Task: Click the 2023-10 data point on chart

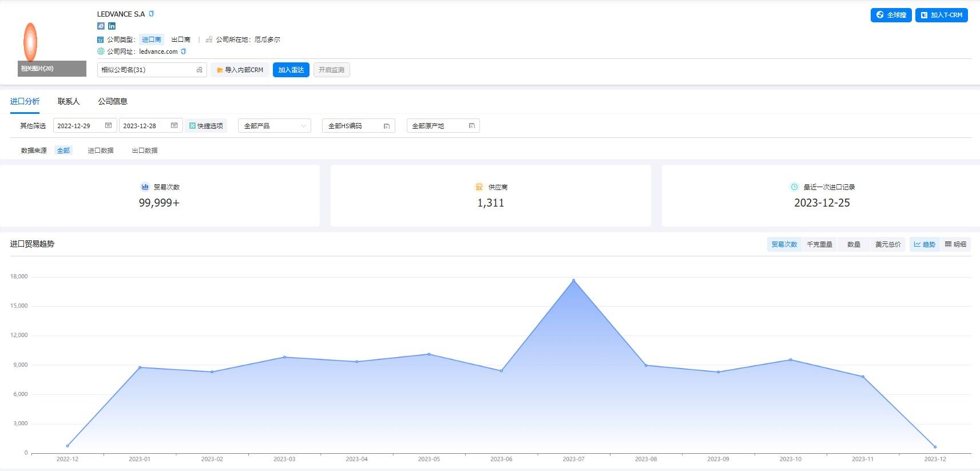Action: tap(791, 360)
